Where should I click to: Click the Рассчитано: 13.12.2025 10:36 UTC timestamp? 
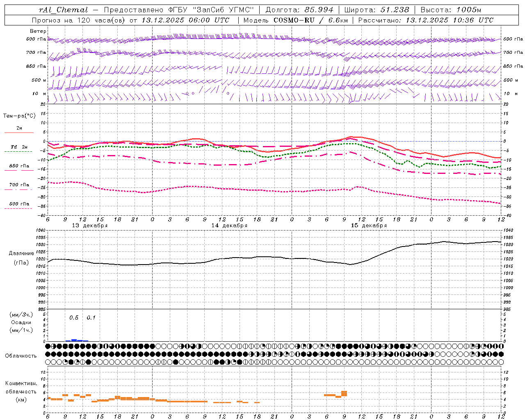click(426, 20)
